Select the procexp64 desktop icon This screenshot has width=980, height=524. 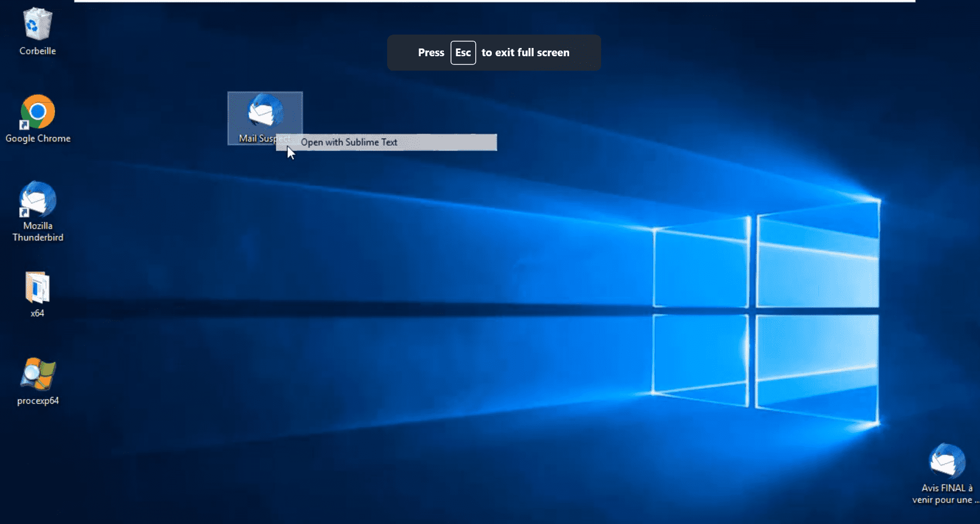pyautogui.click(x=38, y=374)
